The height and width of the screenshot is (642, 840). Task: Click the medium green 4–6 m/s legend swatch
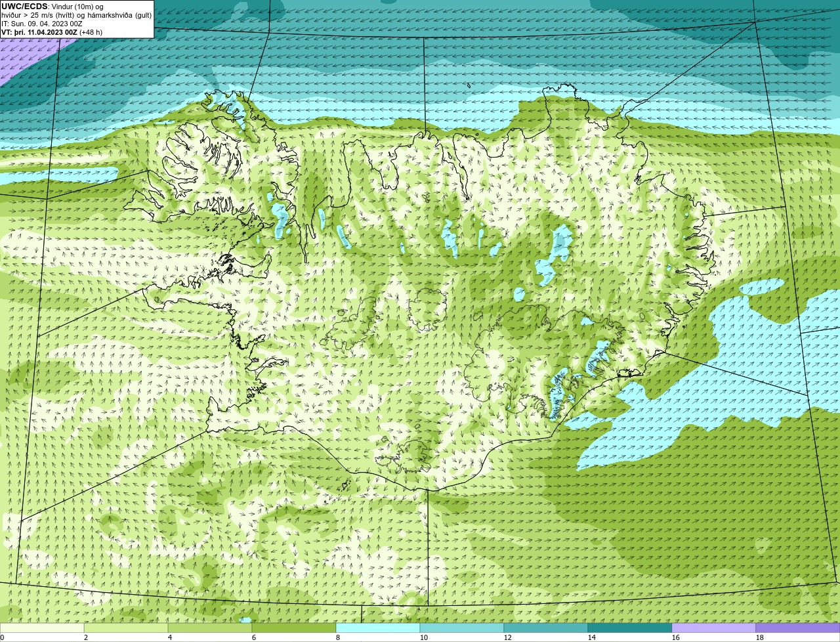[210, 628]
